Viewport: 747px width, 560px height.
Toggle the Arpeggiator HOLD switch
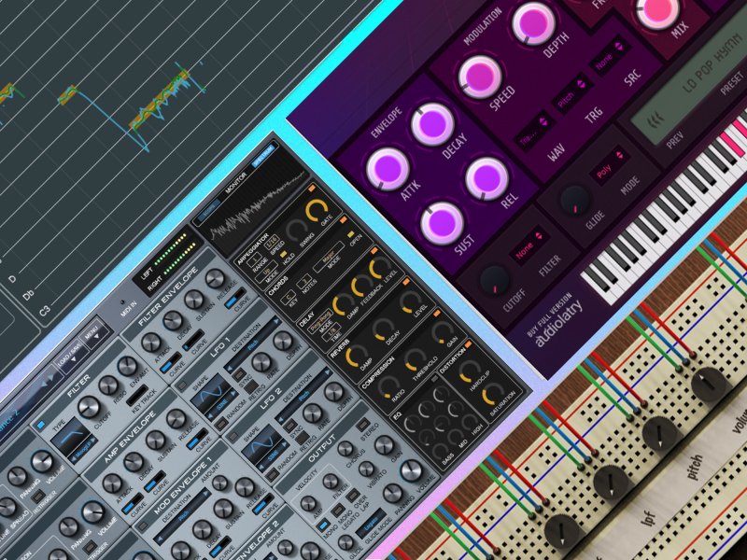point(283,254)
